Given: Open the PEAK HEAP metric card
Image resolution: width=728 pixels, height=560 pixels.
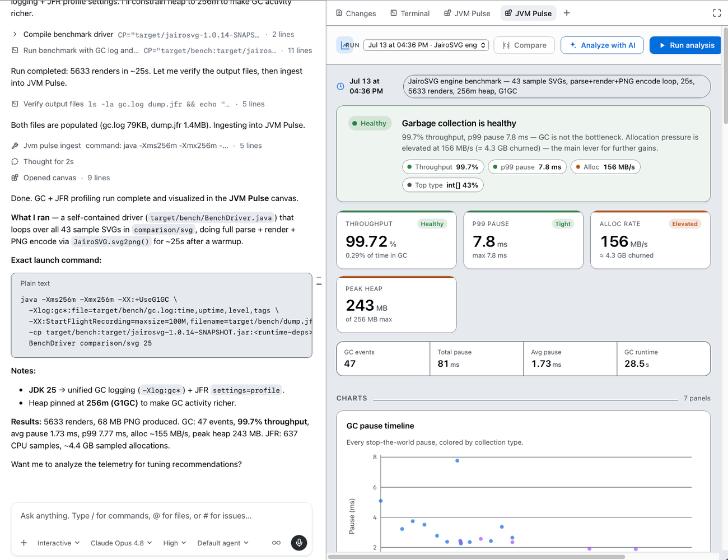Looking at the screenshot, I should point(396,304).
